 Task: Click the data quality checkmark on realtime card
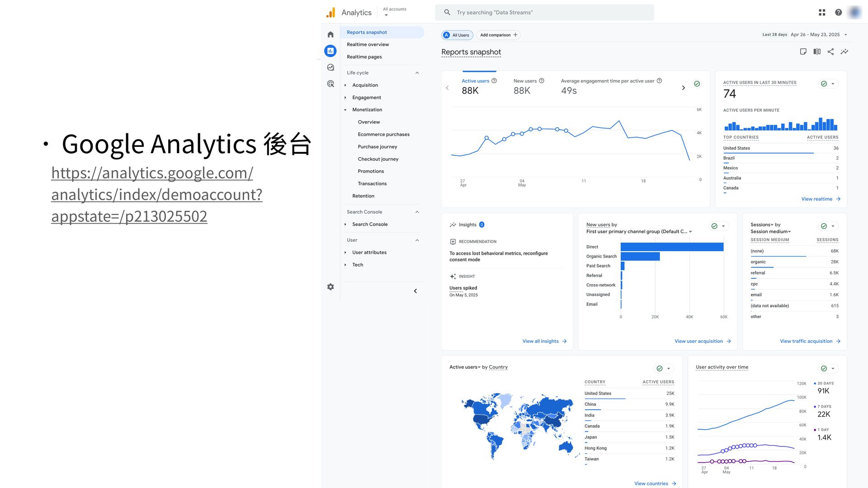(x=824, y=84)
